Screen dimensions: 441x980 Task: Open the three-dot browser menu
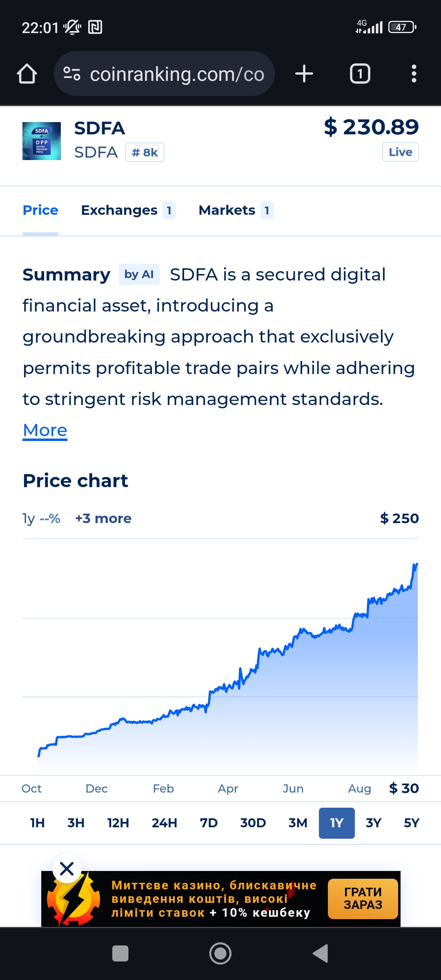[x=414, y=74]
